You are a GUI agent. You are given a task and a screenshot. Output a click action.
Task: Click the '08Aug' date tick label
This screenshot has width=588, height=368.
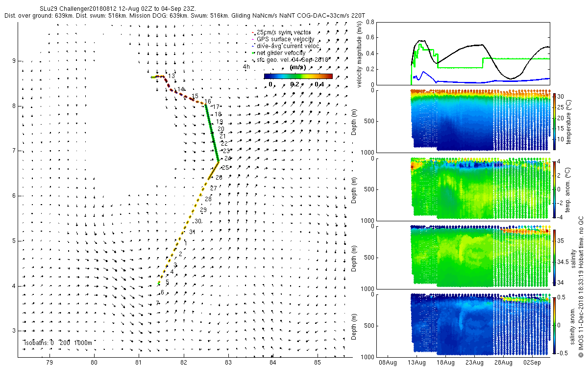point(389,363)
